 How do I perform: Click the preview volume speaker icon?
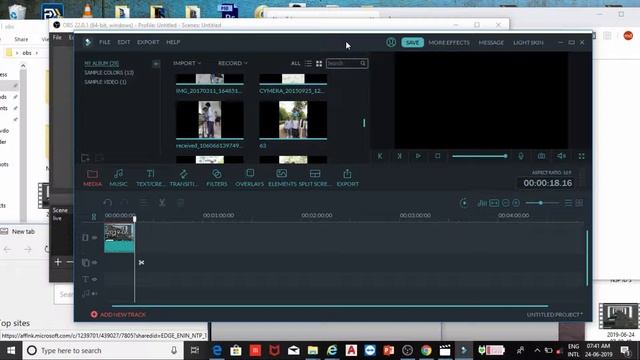point(562,156)
